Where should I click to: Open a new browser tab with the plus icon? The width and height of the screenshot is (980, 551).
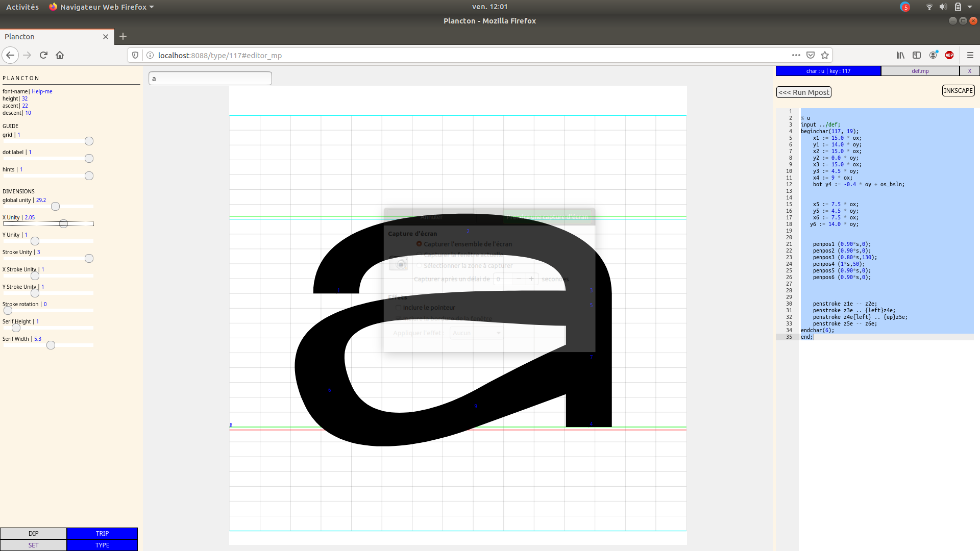pyautogui.click(x=123, y=36)
